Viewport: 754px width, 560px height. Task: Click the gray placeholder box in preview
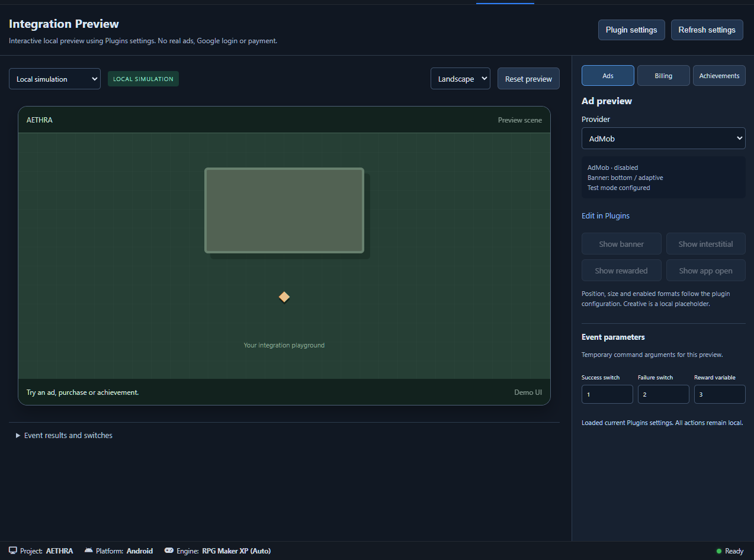click(284, 211)
